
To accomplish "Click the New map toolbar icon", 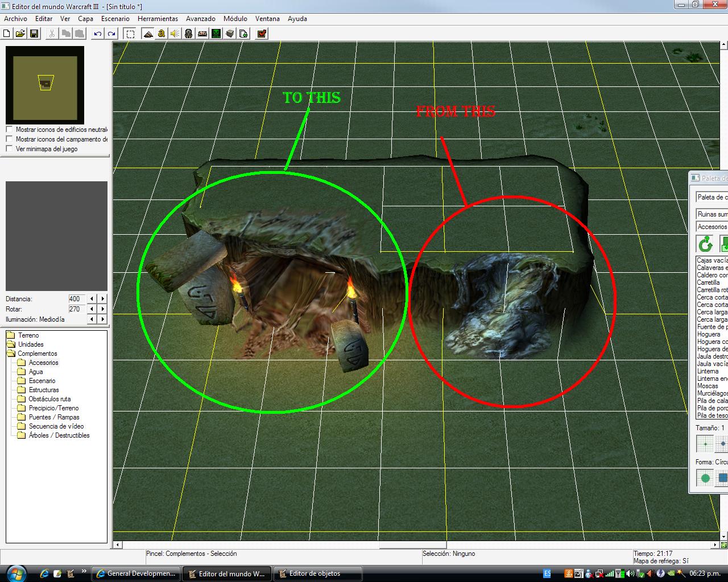I will (7, 34).
